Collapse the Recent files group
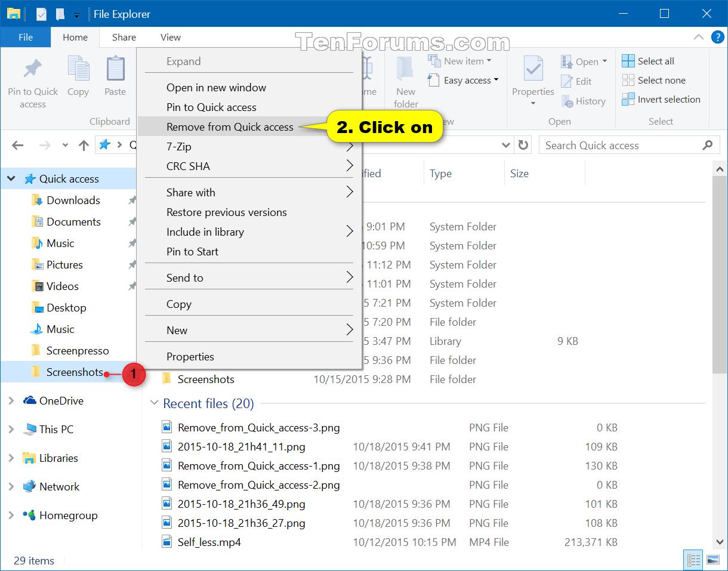 (155, 403)
